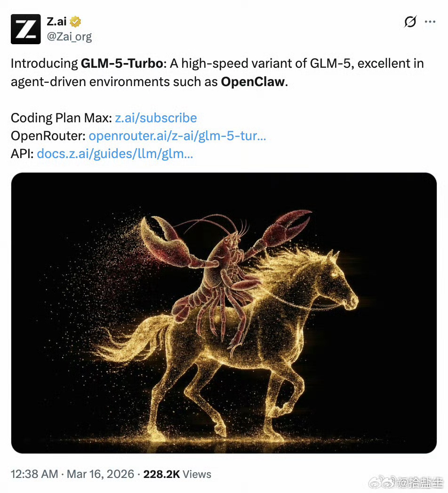The width and height of the screenshot is (448, 493).
Task: Visit the @Zai_org handle
Action: pyautogui.click(x=69, y=36)
